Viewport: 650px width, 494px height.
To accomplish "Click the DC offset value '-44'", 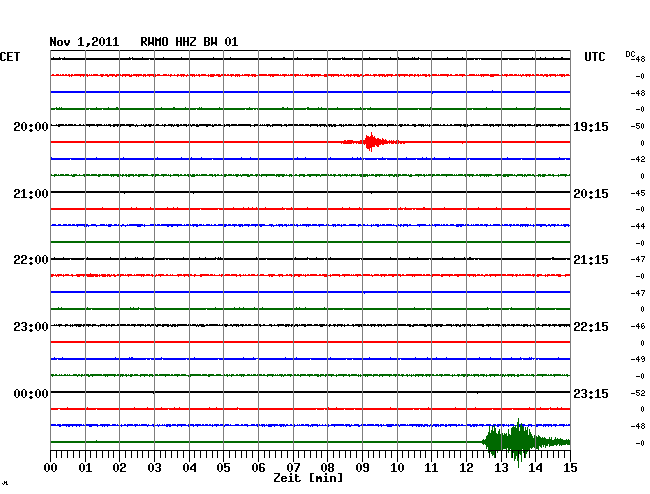I will (x=638, y=226).
